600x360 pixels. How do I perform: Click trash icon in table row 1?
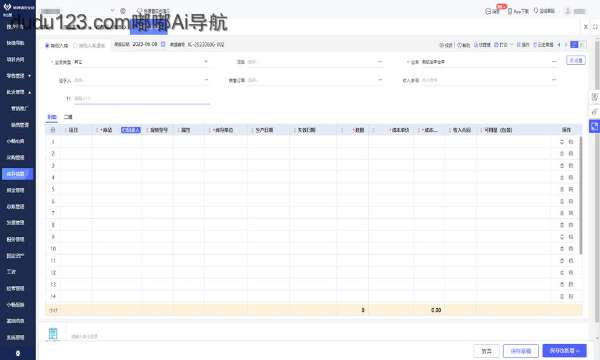tap(571, 142)
